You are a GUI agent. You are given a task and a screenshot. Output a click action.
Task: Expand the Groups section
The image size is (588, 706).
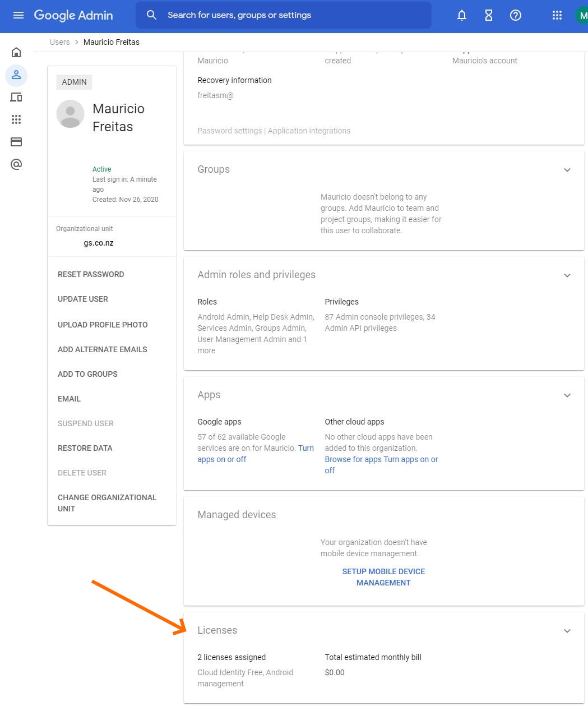(x=567, y=170)
